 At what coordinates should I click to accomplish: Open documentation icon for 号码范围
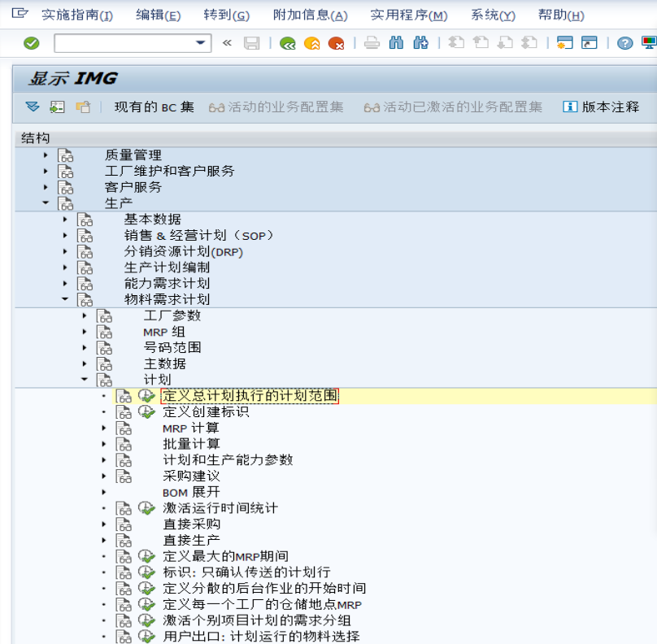pyautogui.click(x=104, y=348)
